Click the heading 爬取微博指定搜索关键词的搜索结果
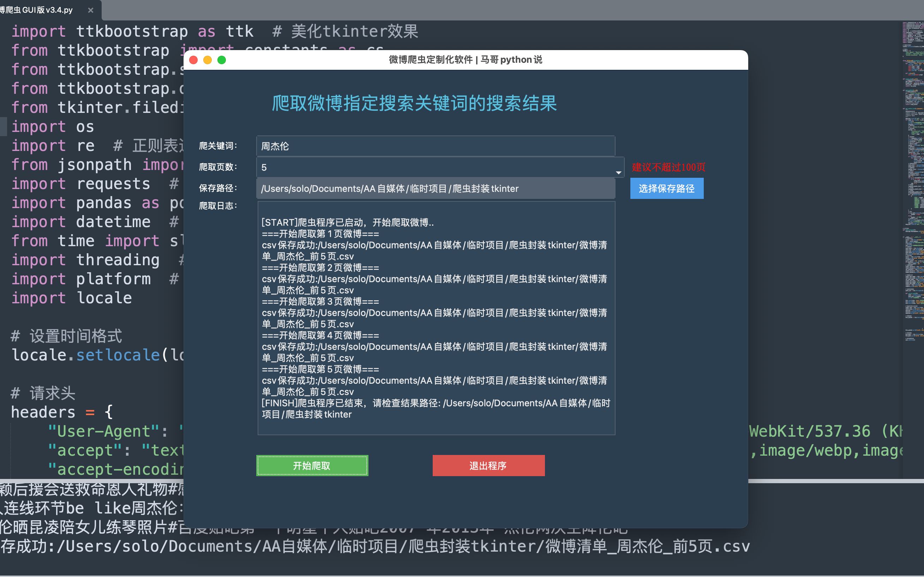The image size is (924, 577). click(414, 103)
